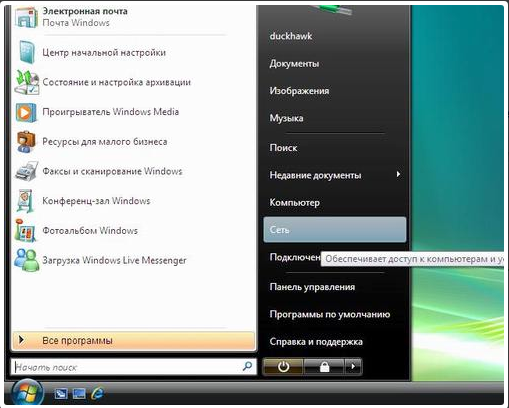Open Backup Status and Configuration icon
The height and width of the screenshot is (408, 509).
click(26, 82)
